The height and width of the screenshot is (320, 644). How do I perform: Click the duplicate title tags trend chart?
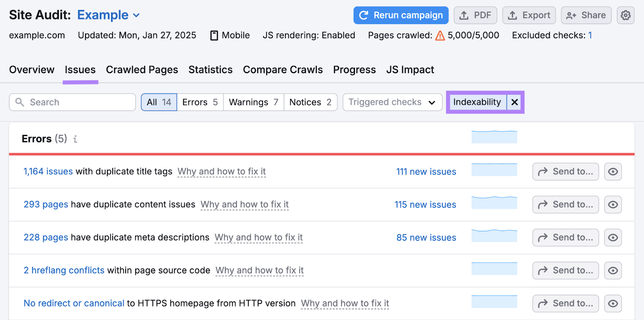[494, 170]
